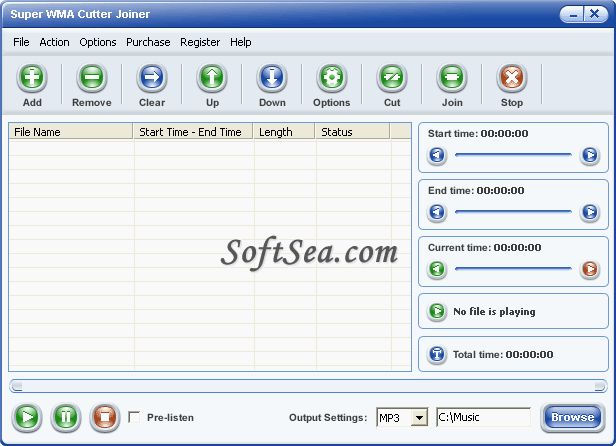This screenshot has width=616, height=446.
Task: Click the Cut toolbar icon
Action: pos(392,77)
